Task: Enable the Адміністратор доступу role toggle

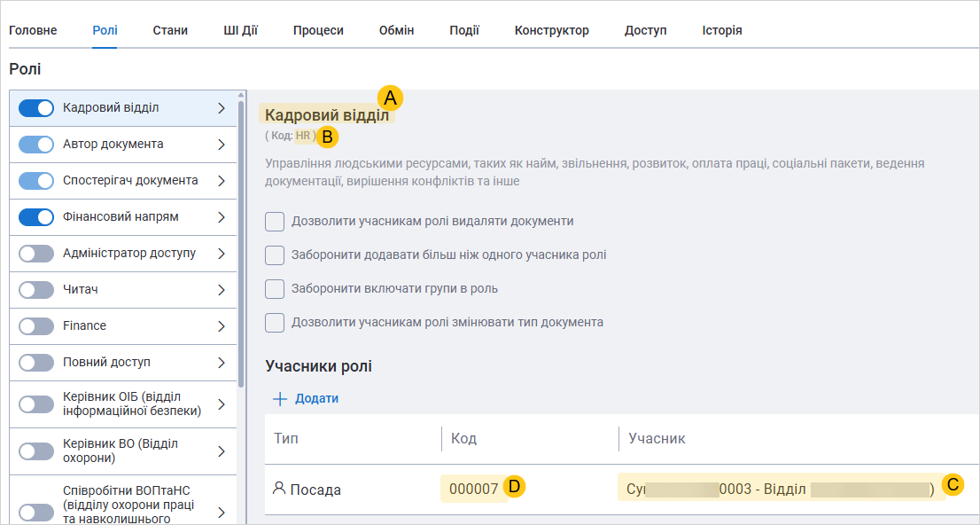Action: (x=36, y=254)
